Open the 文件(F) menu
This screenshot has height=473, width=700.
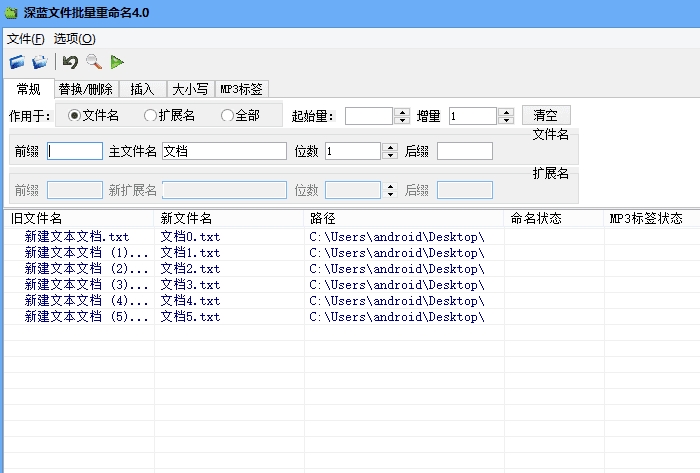[x=25, y=39]
